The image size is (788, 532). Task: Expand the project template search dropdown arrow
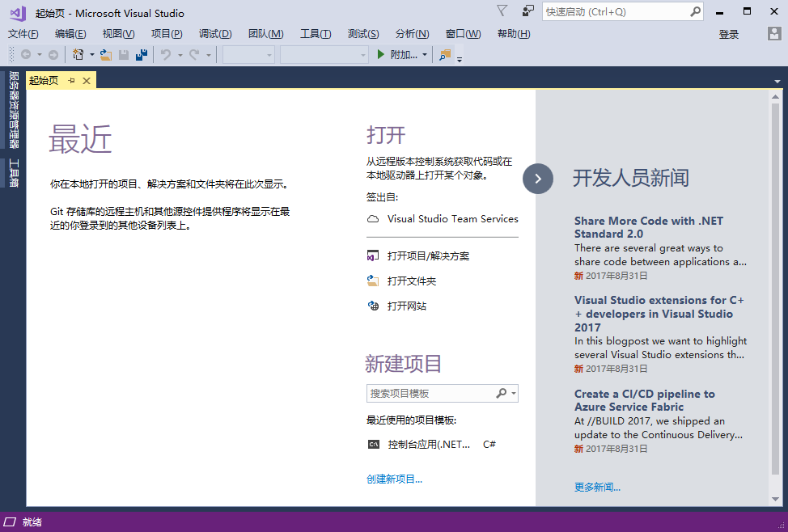coord(514,394)
